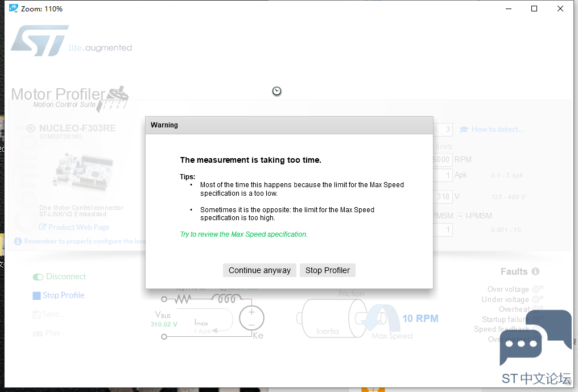This screenshot has width=578, height=392.
Task: Maximize the Motor Profiler window
Action: pyautogui.click(x=534, y=9)
